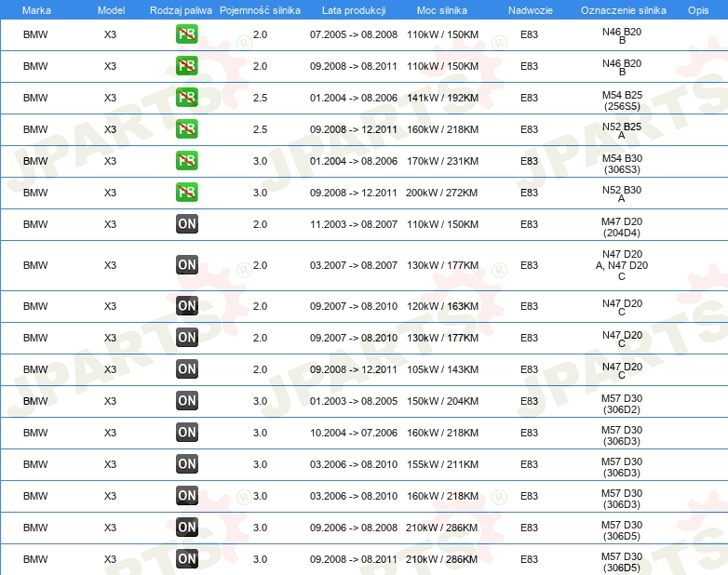Select the Moc silnika column header
This screenshot has width=728, height=575.
click(x=442, y=10)
